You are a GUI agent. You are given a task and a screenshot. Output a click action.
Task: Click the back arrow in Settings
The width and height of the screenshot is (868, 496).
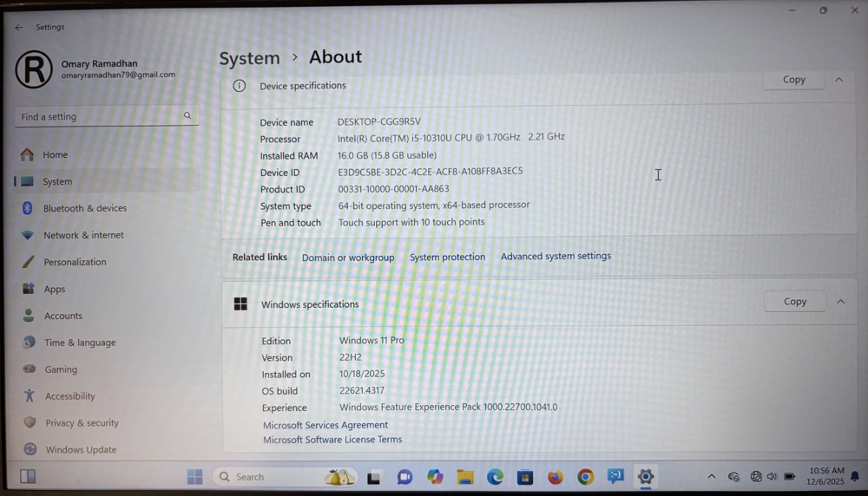click(x=19, y=28)
